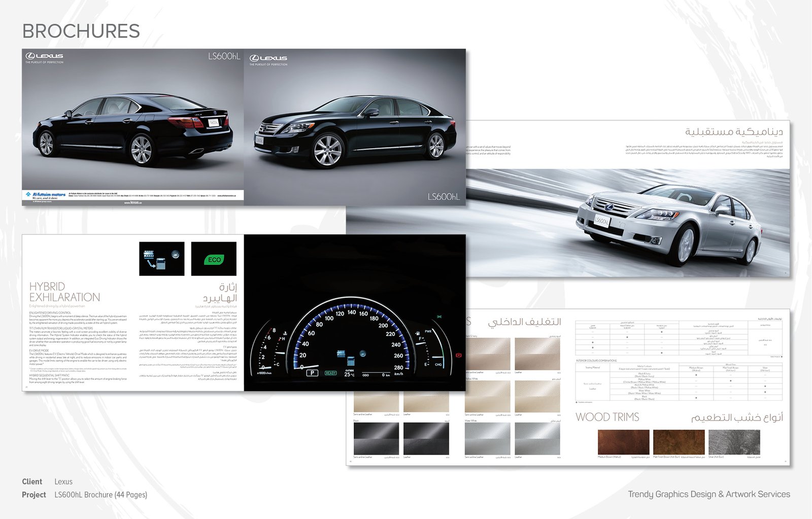Click the hybrid energy flow icon beside ECO

161,259
